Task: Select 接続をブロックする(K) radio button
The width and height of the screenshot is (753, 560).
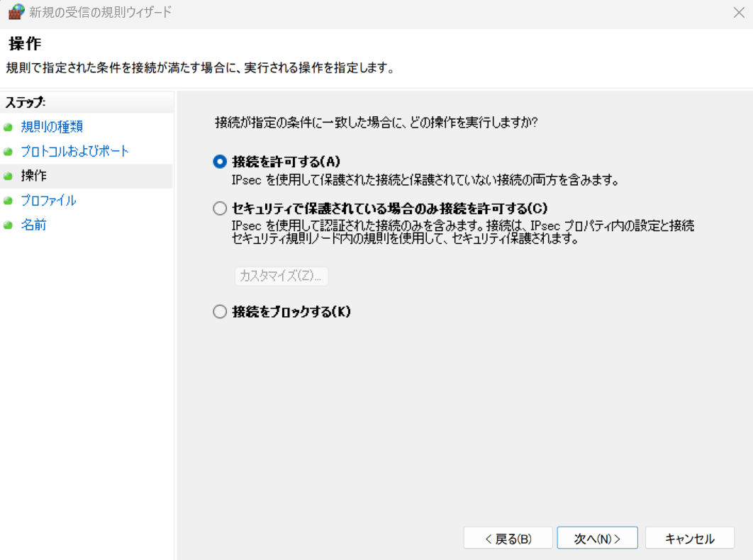Action: point(220,312)
